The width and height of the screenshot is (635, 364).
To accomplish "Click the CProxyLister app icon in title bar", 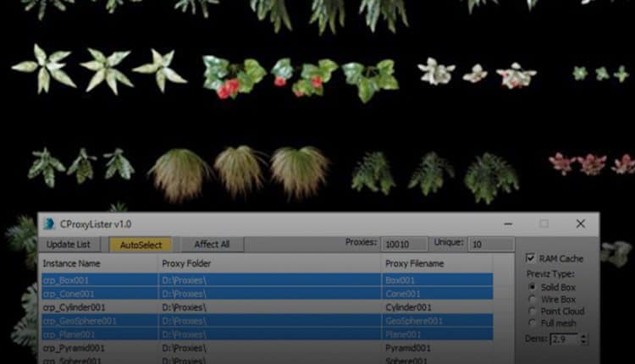I will point(50,224).
